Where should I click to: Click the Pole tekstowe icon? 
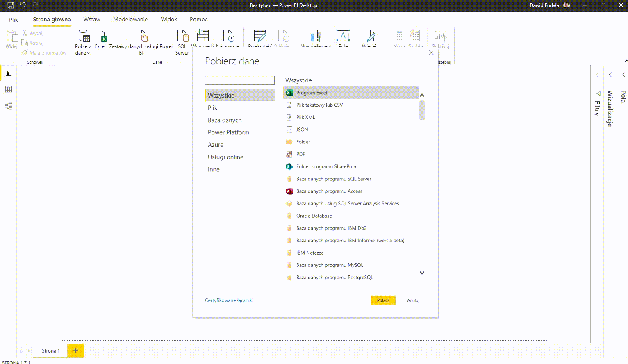coord(343,36)
